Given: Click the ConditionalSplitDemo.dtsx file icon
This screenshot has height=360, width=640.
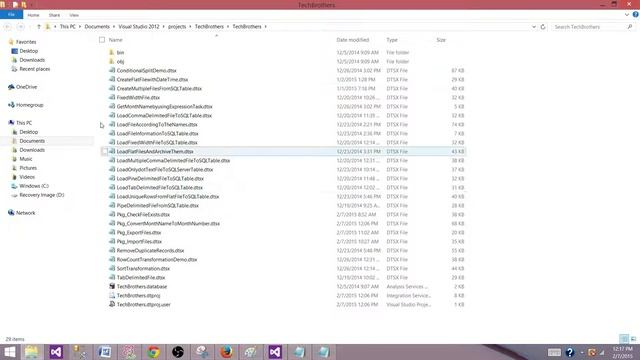Looking at the screenshot, I should pyautogui.click(x=112, y=70).
